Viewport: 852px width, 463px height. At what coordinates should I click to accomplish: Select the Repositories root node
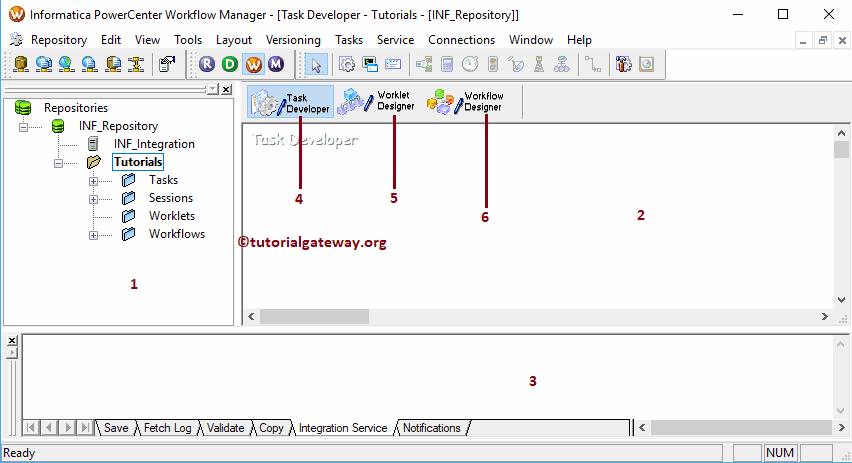76,108
